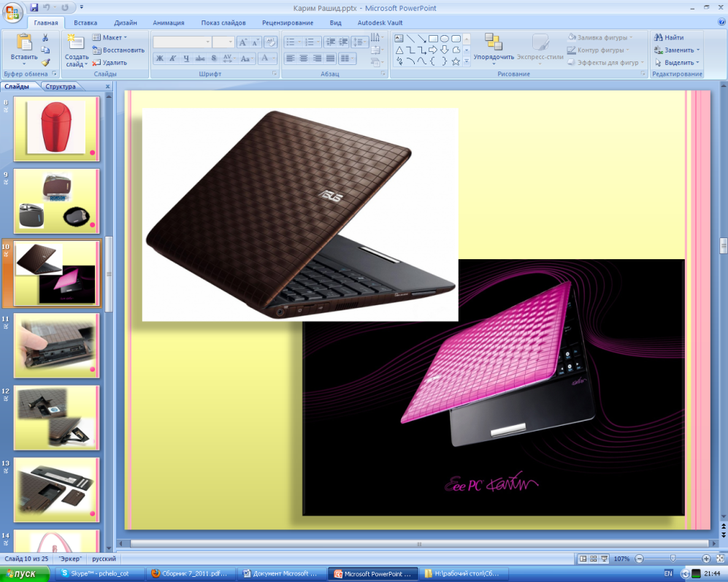Click the Undo arrow in quick access toolbar
The height and width of the screenshot is (582, 728).
pyautogui.click(x=47, y=7)
